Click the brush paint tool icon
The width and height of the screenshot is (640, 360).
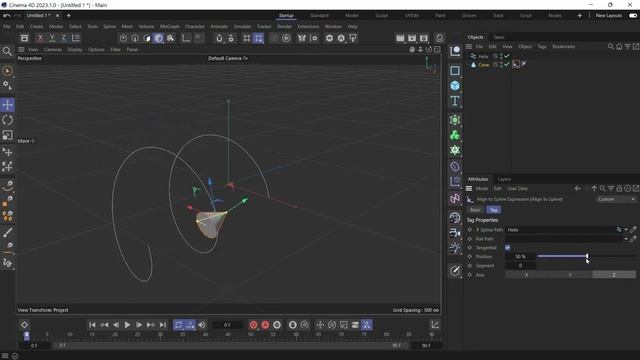[7, 233]
